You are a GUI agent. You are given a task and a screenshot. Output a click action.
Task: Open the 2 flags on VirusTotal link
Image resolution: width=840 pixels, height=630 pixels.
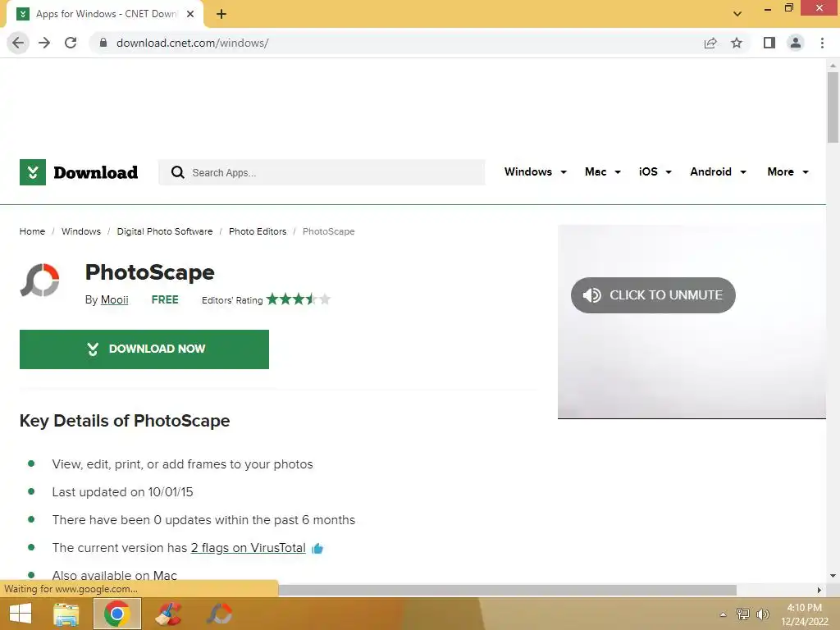[x=248, y=548]
